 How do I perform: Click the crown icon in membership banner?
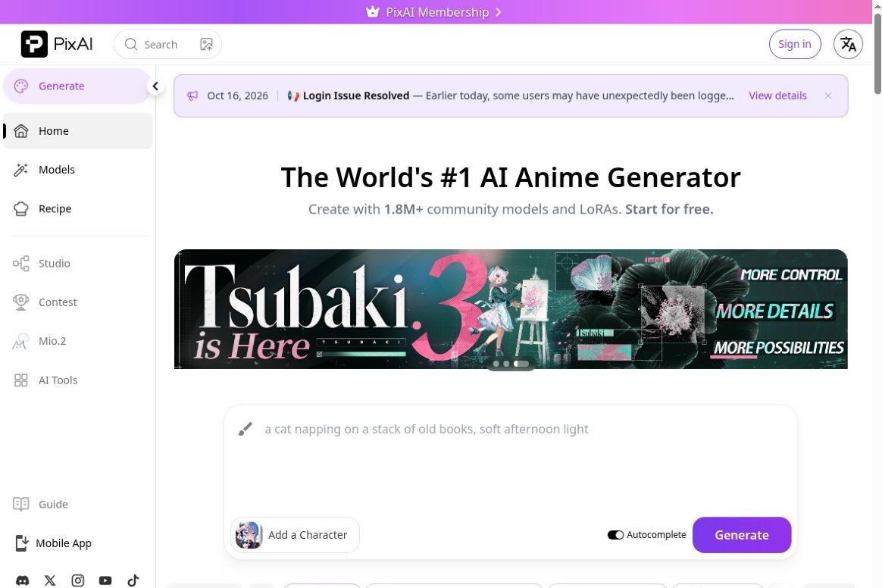[x=372, y=12]
